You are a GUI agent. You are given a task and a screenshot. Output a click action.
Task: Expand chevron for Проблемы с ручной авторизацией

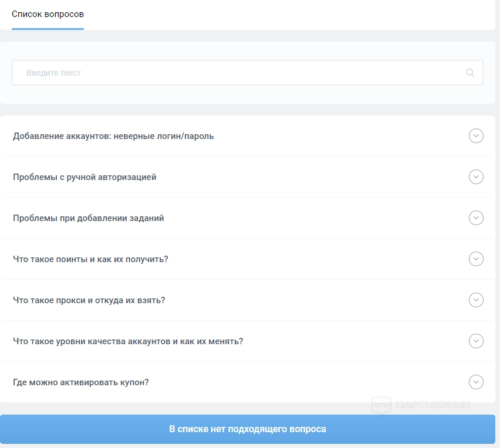point(476,177)
